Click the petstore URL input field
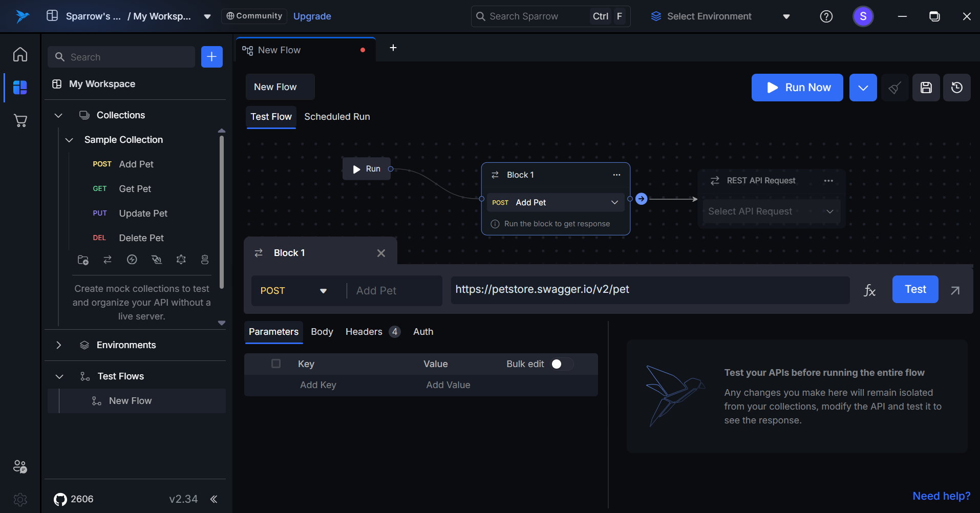This screenshot has height=513, width=980. pyautogui.click(x=649, y=290)
